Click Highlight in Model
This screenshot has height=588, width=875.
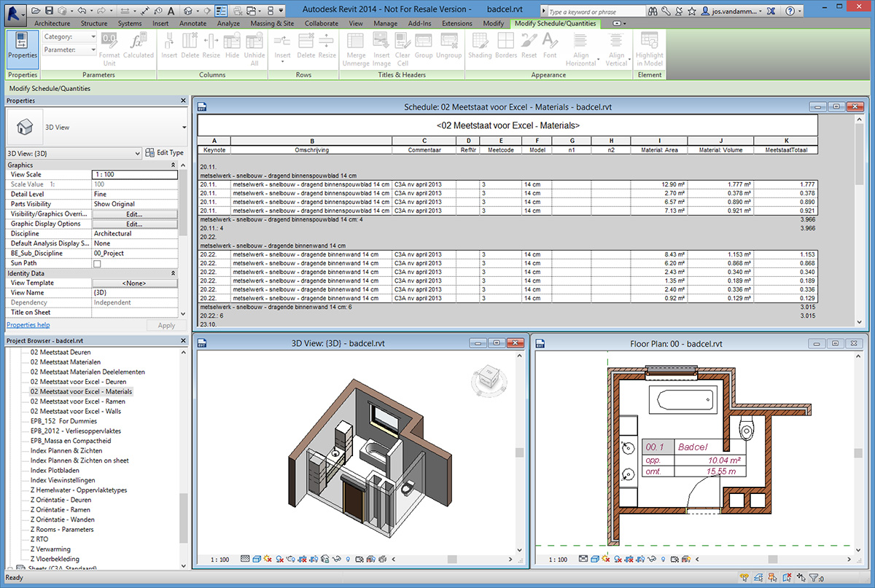click(649, 50)
